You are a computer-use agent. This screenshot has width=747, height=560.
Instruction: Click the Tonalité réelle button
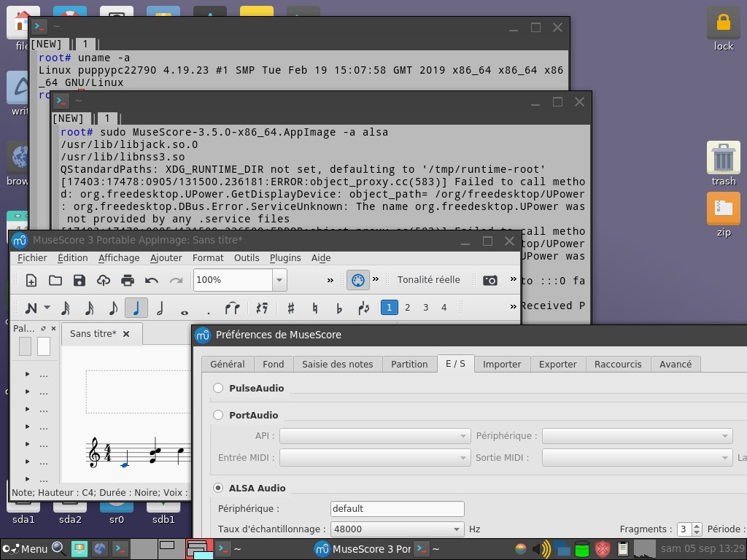coord(428,280)
